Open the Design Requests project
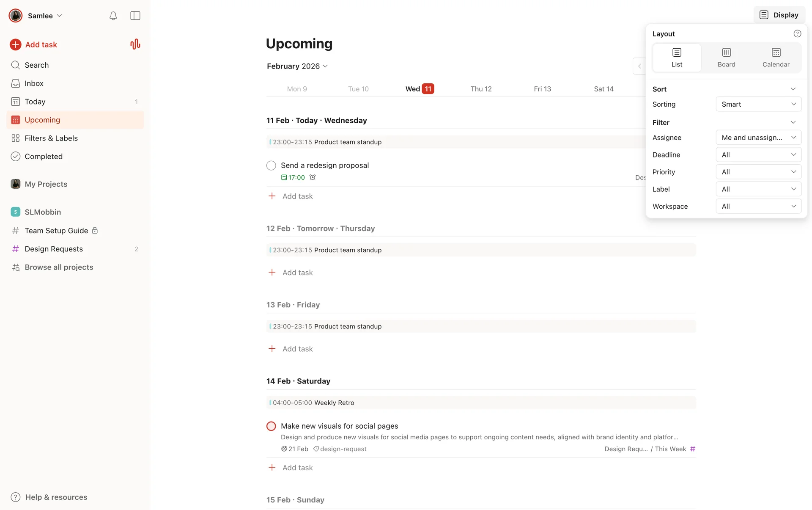This screenshot has width=812, height=510. tap(54, 249)
